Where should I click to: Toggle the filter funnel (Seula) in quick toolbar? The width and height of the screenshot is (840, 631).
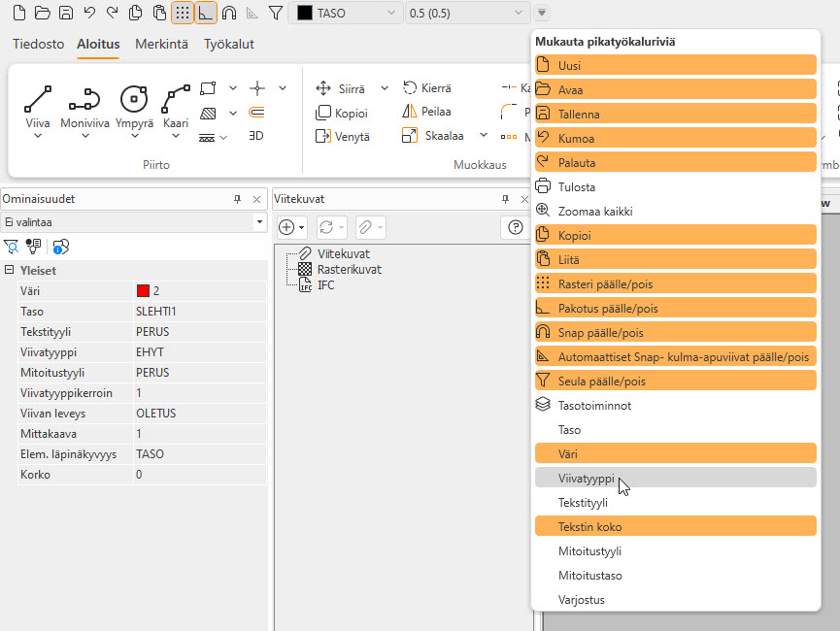tap(276, 13)
